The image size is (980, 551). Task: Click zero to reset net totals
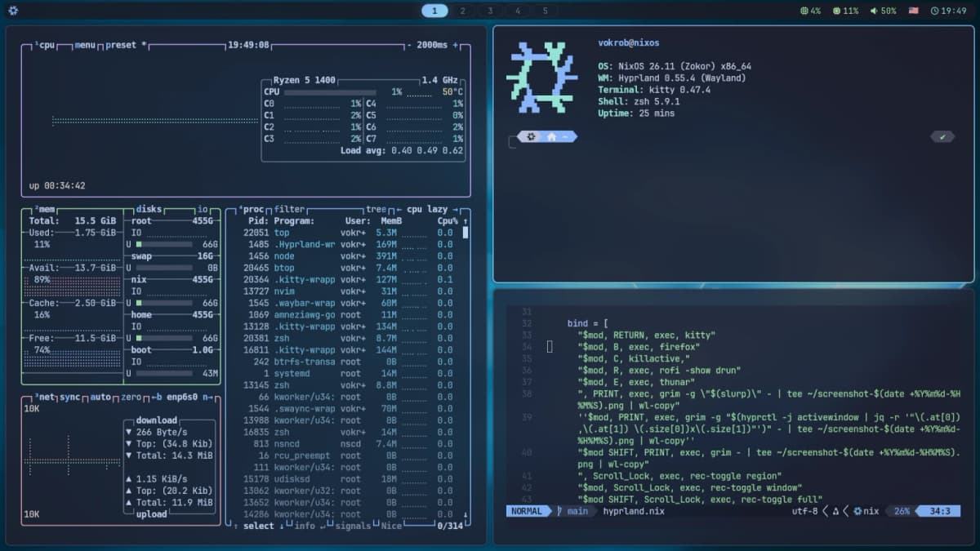(131, 397)
